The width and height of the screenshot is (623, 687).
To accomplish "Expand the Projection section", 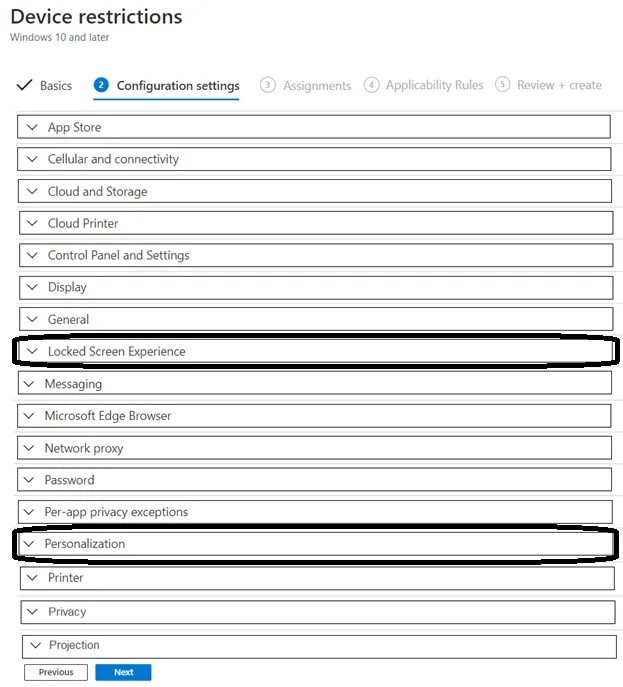I will pos(319,646).
